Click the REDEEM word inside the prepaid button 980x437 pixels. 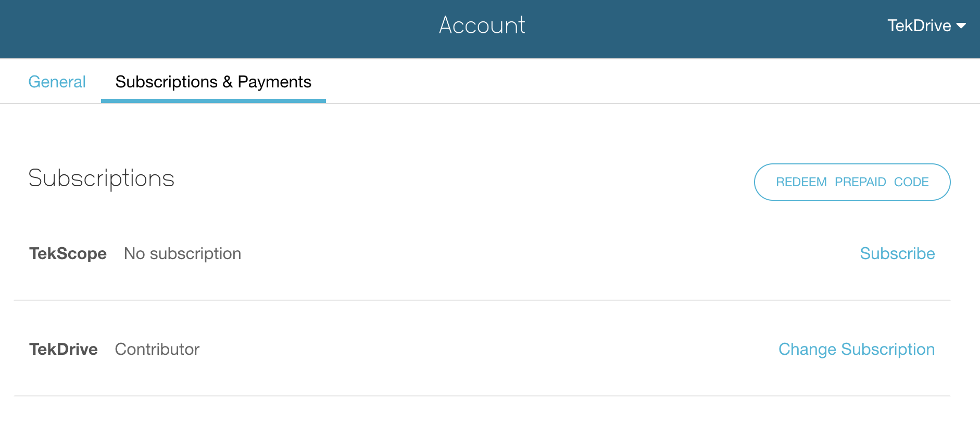(801, 182)
